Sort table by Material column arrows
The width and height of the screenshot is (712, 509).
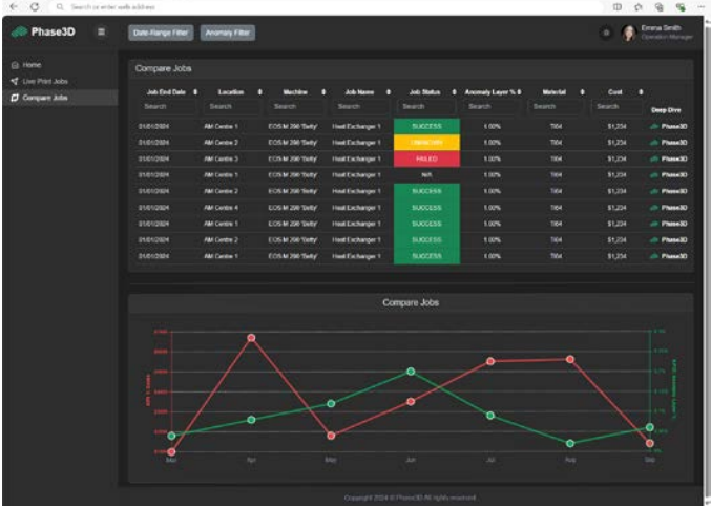click(583, 92)
